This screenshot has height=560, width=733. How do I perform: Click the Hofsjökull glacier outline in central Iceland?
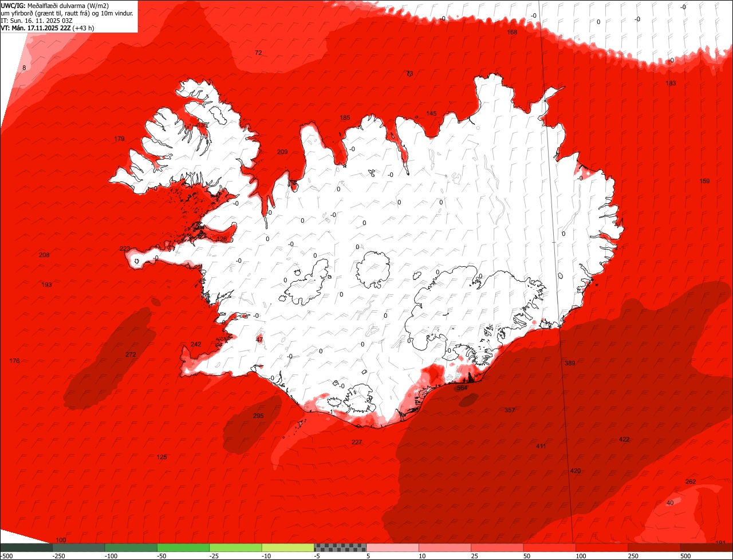pos(373,269)
